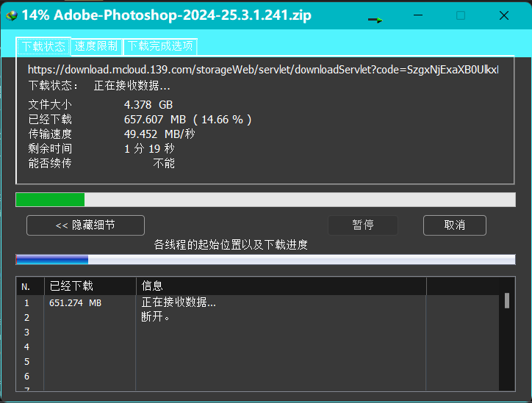Select thread row number 6

[x=258, y=377]
